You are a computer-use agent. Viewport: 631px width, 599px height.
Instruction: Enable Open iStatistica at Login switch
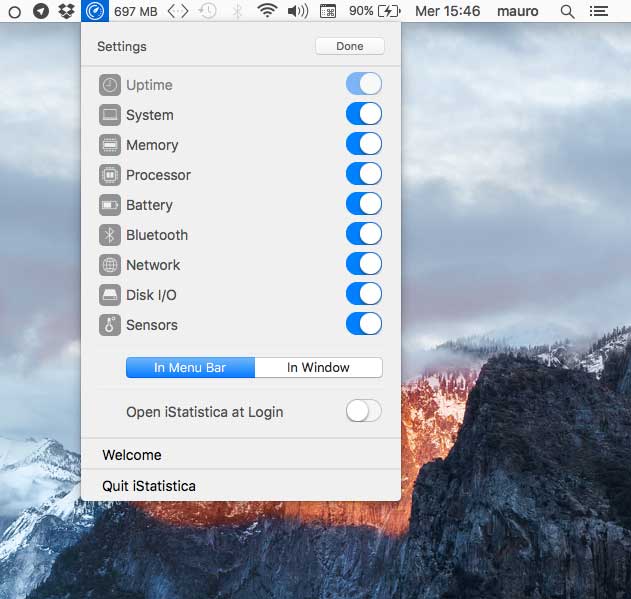point(364,411)
